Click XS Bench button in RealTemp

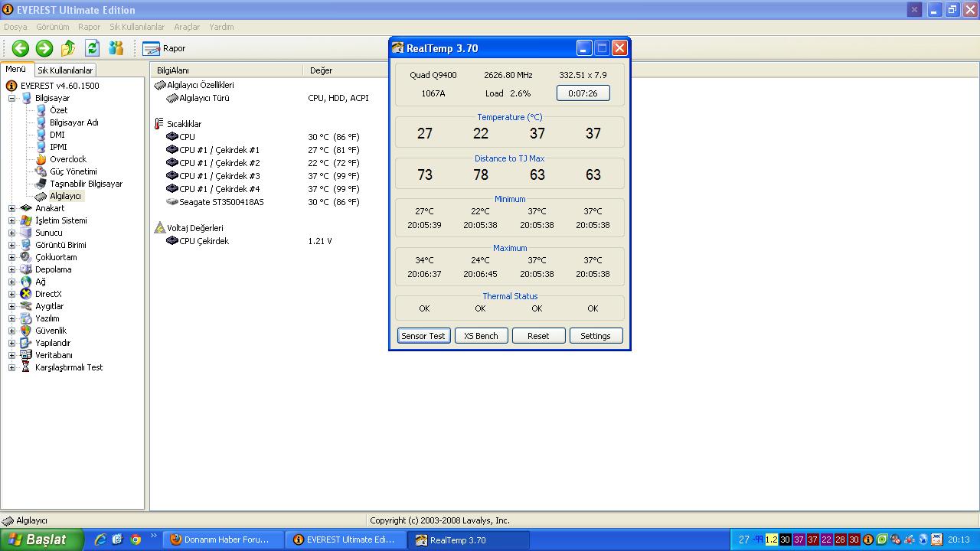(x=481, y=336)
